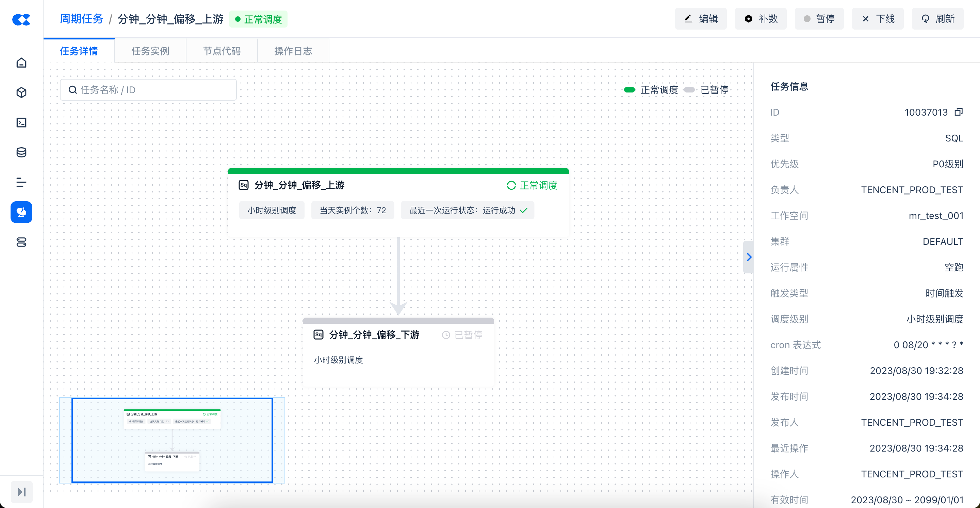This screenshot has height=508, width=980.
Task: Open the 操作日志 tab
Action: [293, 51]
